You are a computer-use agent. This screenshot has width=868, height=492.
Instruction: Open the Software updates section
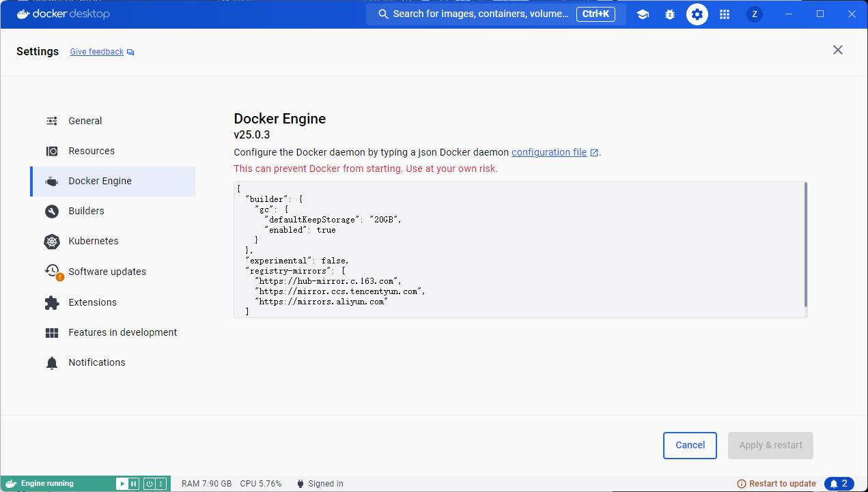click(x=107, y=271)
